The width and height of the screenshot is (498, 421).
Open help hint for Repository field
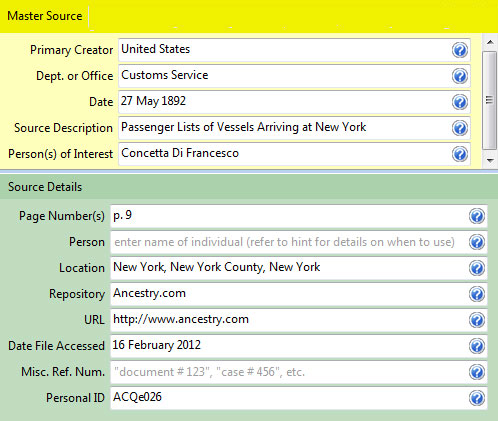point(477,294)
